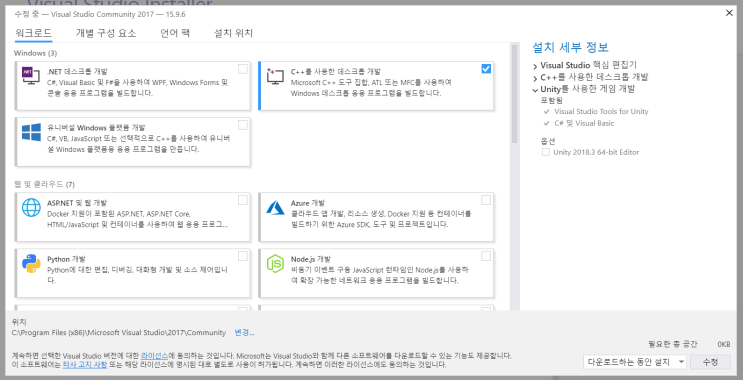Uncheck the C++를 사용한 데스크톱 개발 checkbox
This screenshot has width=743, height=380.
[486, 69]
